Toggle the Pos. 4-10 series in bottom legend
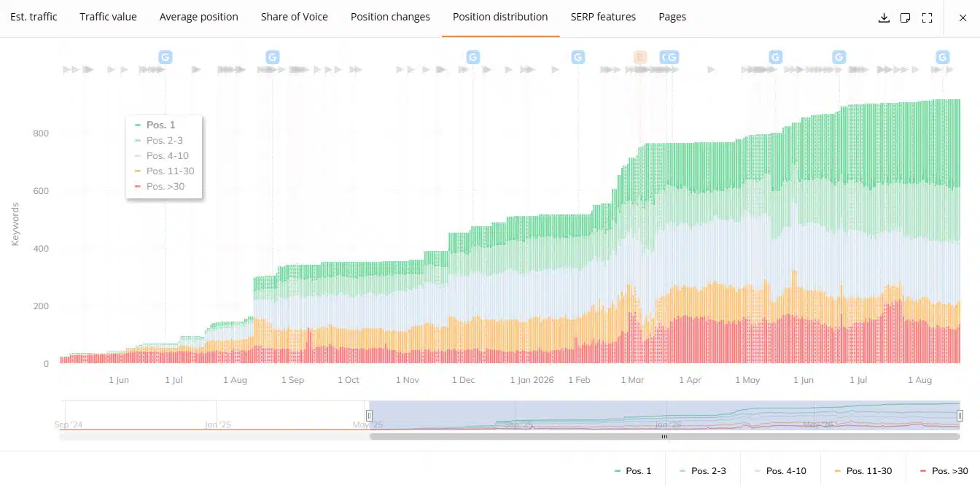 click(x=779, y=471)
